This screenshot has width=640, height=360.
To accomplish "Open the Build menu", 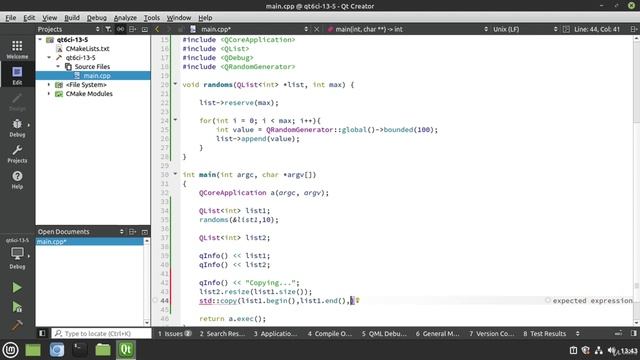I will coord(72,18).
